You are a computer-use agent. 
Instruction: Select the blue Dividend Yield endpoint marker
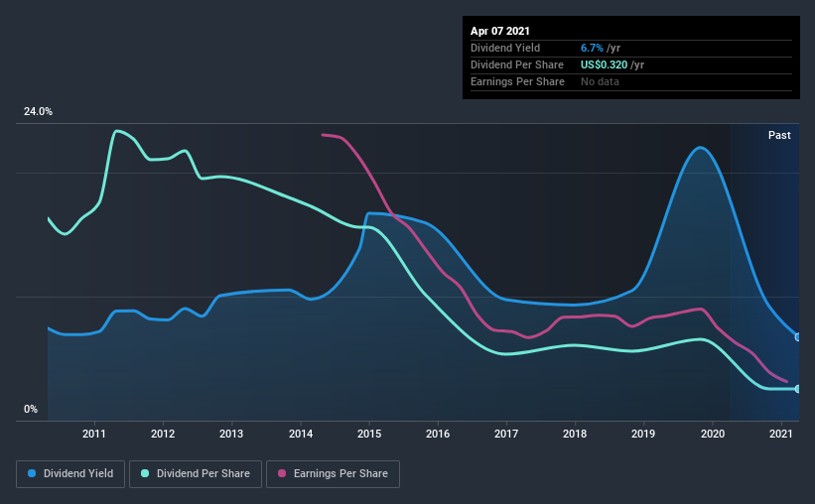(x=798, y=337)
